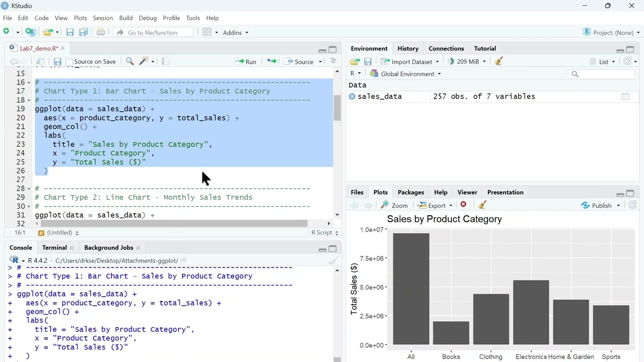The width and height of the screenshot is (644, 362).
Task: Publish the current plot
Action: coord(597,205)
